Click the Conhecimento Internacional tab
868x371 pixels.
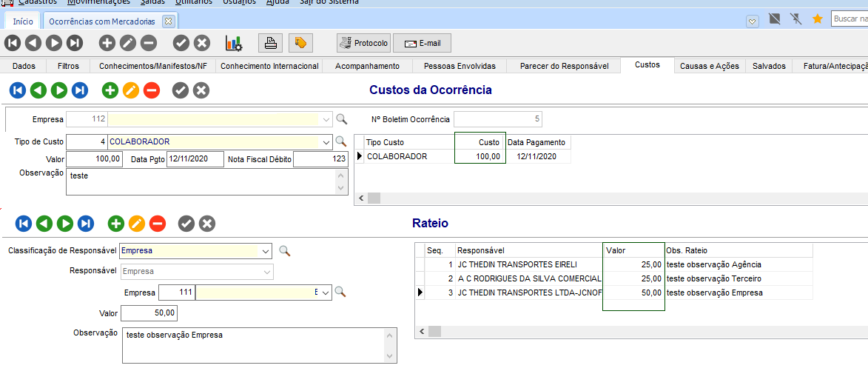tap(269, 66)
